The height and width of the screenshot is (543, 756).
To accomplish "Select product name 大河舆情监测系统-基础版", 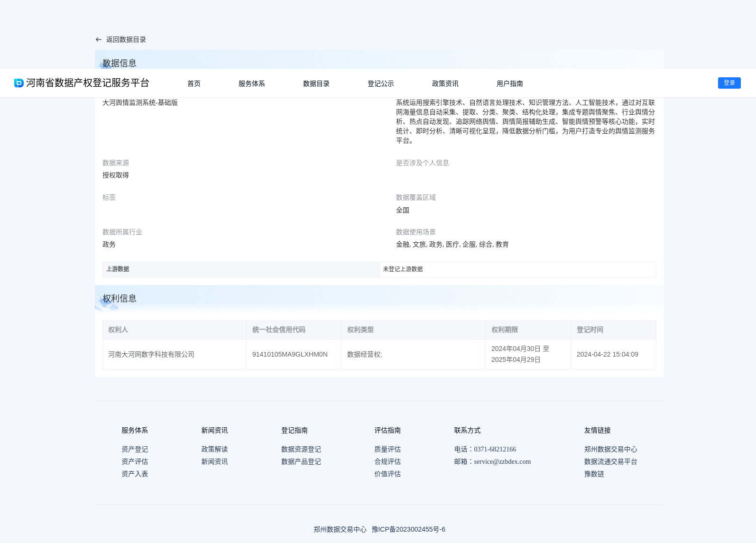I will [140, 102].
